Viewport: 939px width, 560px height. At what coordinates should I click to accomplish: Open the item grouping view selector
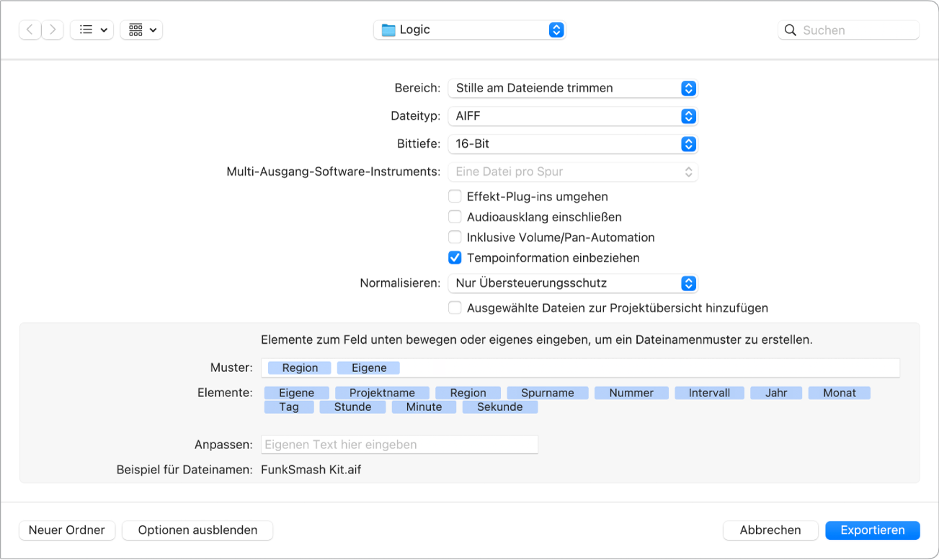[141, 30]
